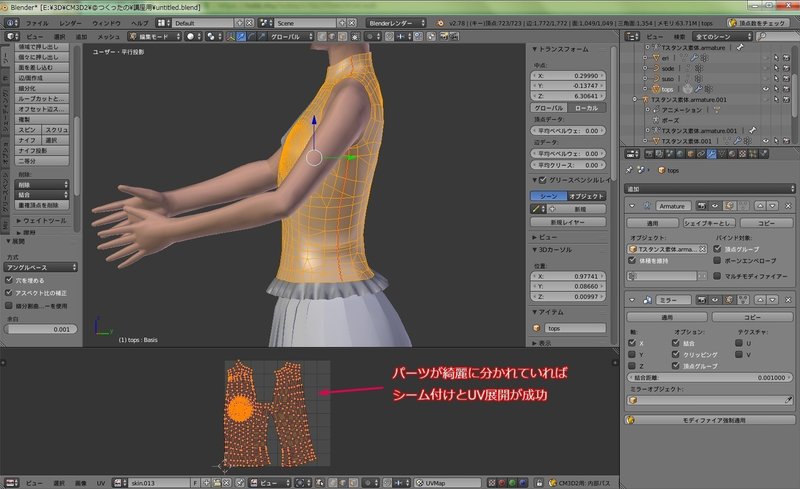Screen dimensions: 800x489
Task: Click eyedropper in ミラーオブジェクト field
Action: pyautogui.click(x=788, y=401)
